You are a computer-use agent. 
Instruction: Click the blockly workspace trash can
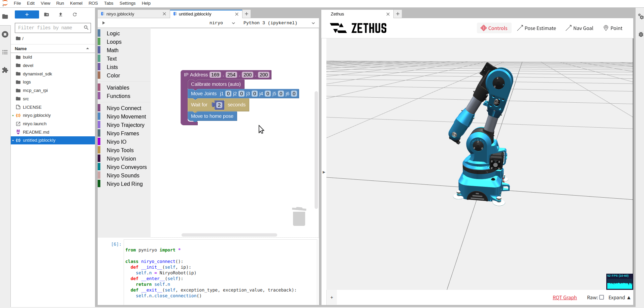[x=299, y=216]
